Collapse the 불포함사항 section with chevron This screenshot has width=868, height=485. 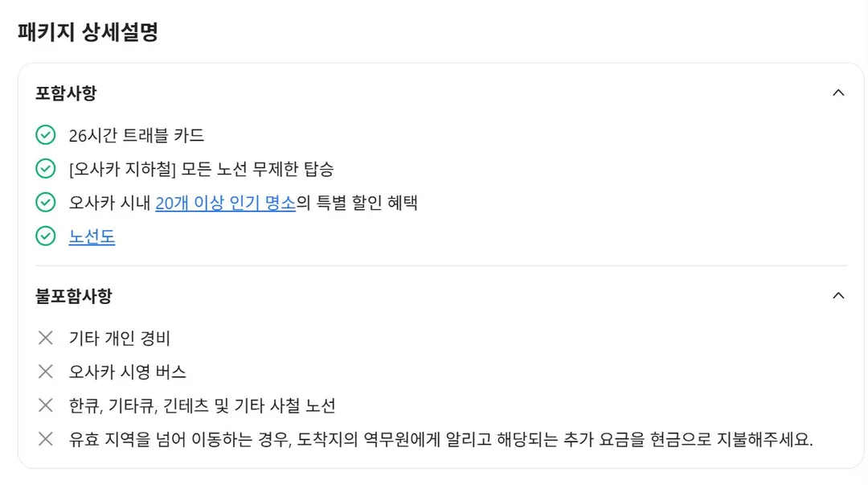(x=838, y=295)
